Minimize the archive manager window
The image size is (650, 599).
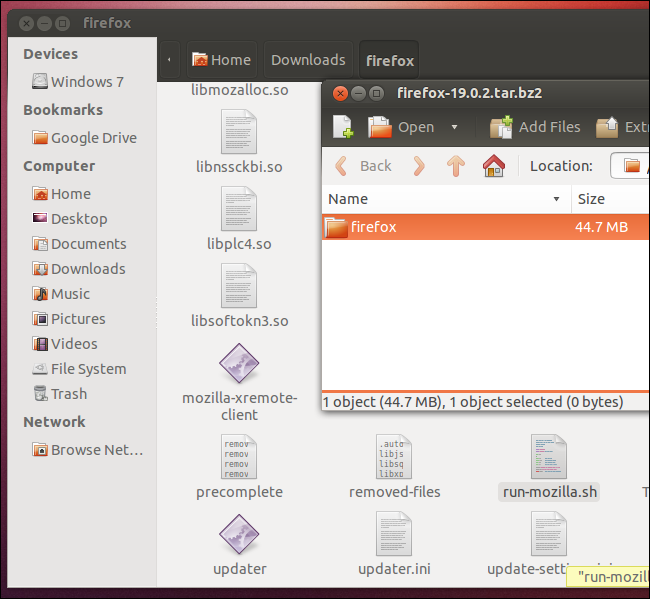[358, 93]
